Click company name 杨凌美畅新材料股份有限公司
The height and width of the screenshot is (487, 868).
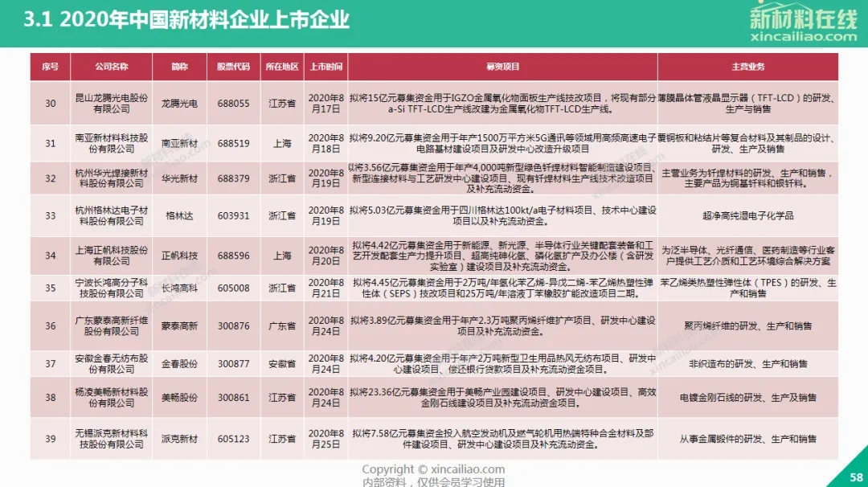tap(111, 397)
